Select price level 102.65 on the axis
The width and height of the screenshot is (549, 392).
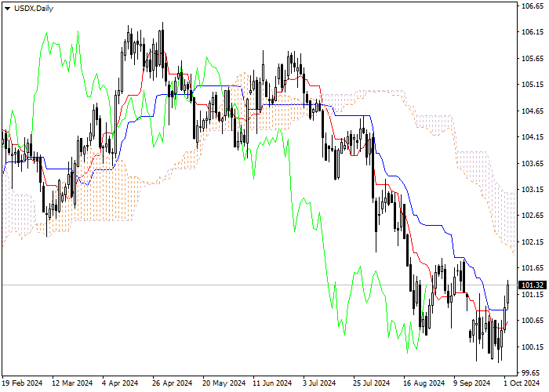click(533, 216)
